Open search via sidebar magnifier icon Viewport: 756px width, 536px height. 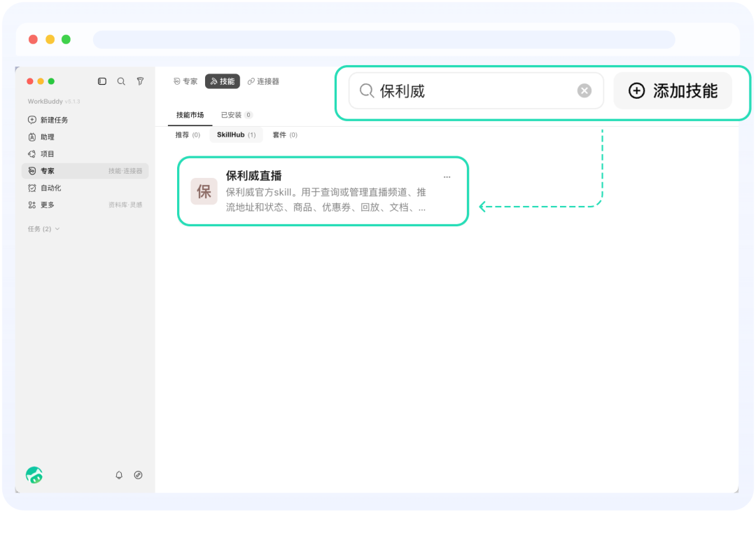tap(121, 81)
